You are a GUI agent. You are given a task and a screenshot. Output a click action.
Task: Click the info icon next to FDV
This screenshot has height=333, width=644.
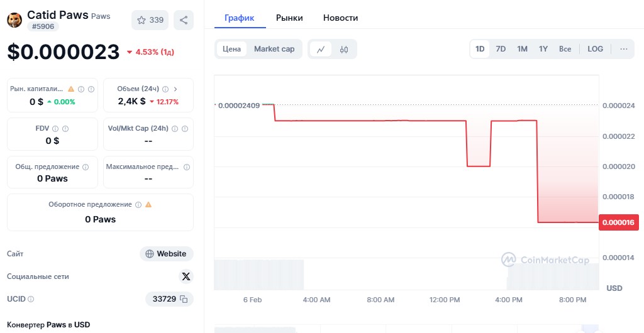coord(55,128)
